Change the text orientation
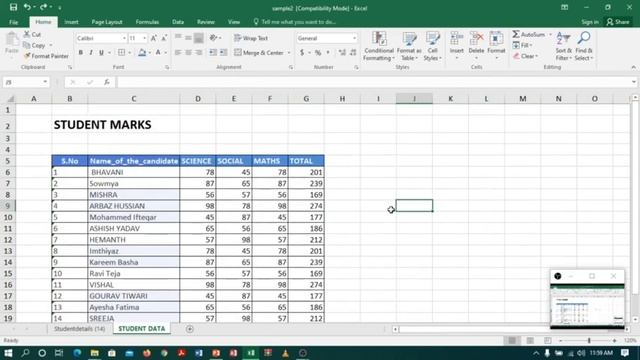Screen dimensions: 640x360 215,38
